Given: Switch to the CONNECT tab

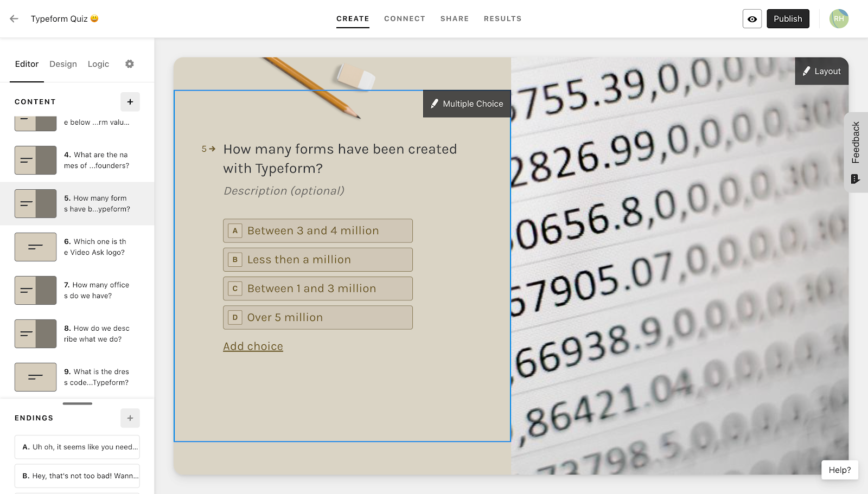Looking at the screenshot, I should pyautogui.click(x=405, y=18).
